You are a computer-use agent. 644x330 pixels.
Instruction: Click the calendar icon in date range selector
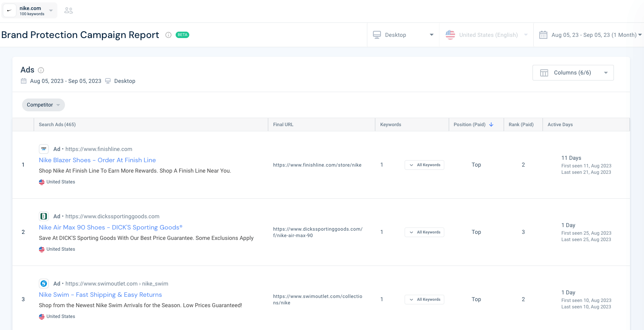click(543, 35)
